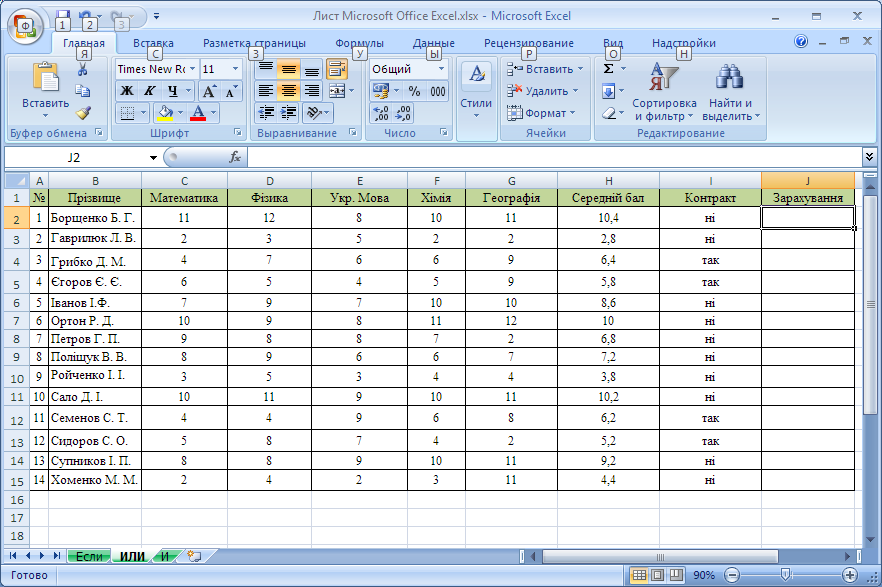Apply yellow fill color bucket
This screenshot has width=882, height=587.
tap(165, 113)
